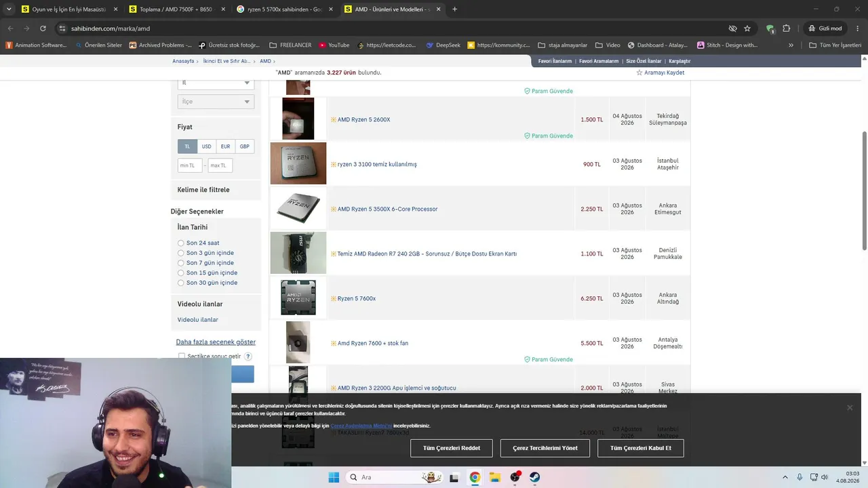Open the tab search arrow at top left

(9, 9)
